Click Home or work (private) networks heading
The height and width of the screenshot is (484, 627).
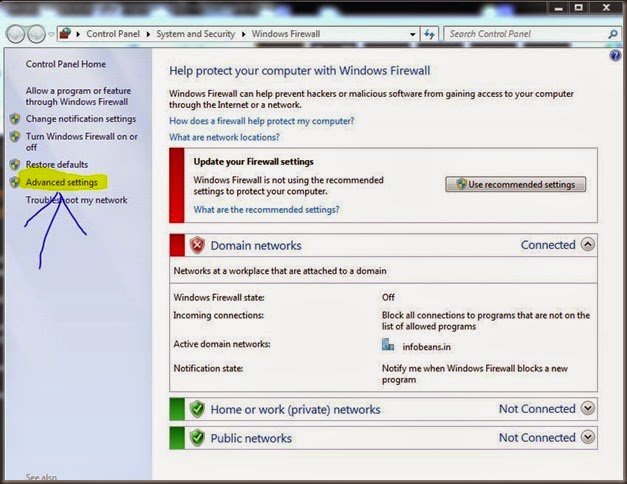click(296, 410)
